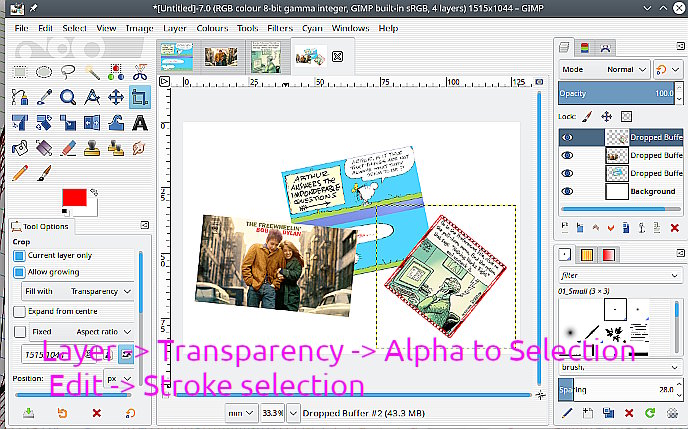Switch to the Channels tab
Viewport: 688px width, 429px height.
(584, 48)
